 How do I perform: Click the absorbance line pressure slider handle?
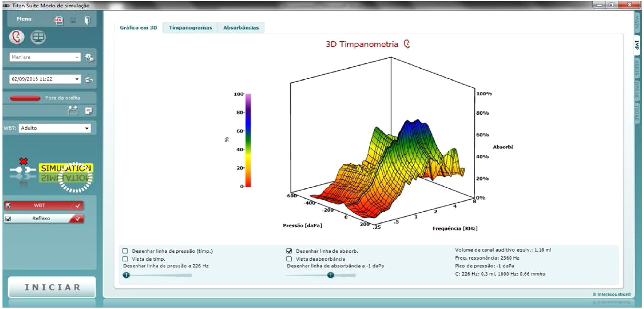[x=331, y=275]
